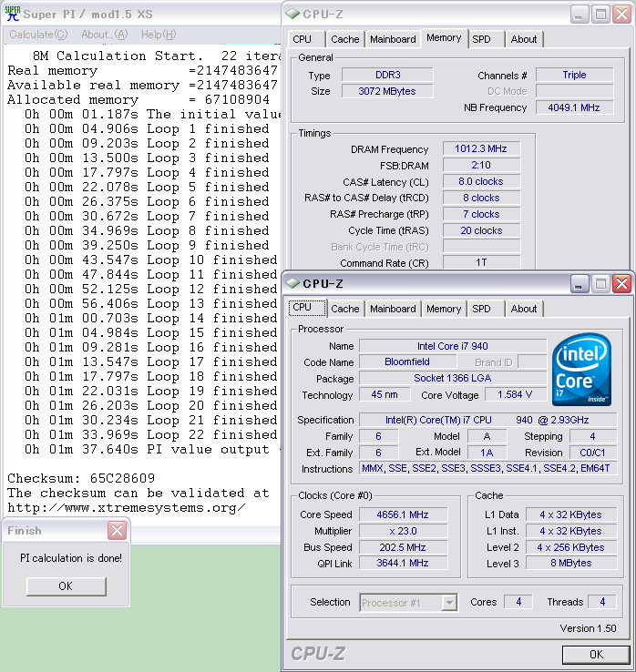
Task: Click OK button at bottom of CPU-Z window
Action: 596,655
